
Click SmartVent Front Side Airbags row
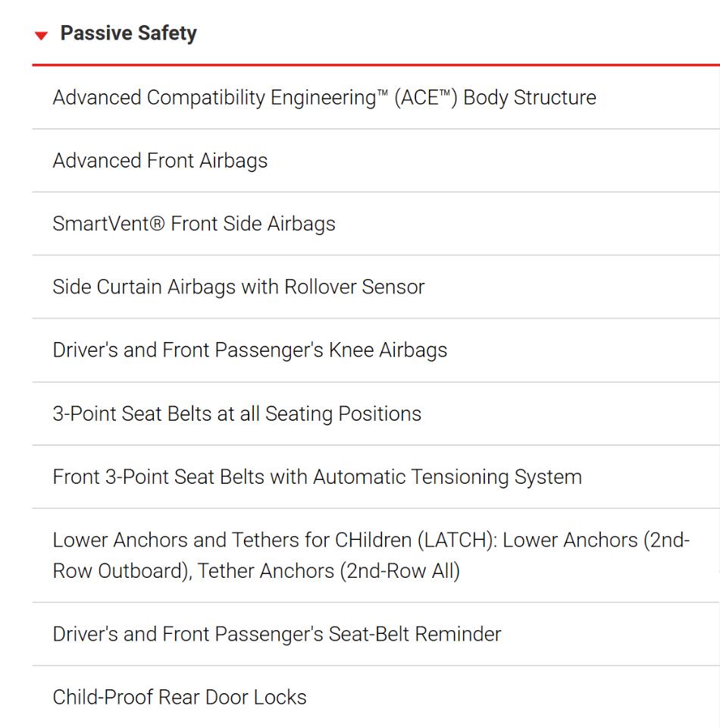(376, 224)
